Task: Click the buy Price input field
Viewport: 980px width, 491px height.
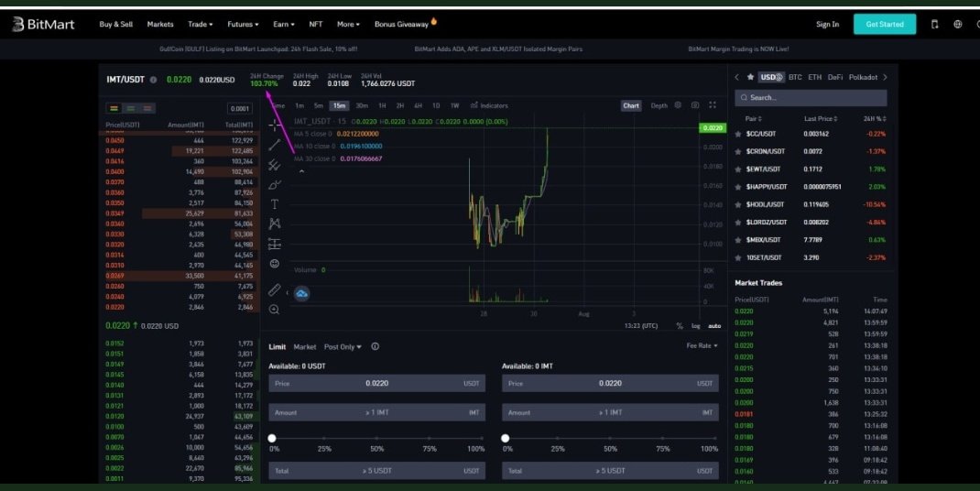Action: point(376,384)
